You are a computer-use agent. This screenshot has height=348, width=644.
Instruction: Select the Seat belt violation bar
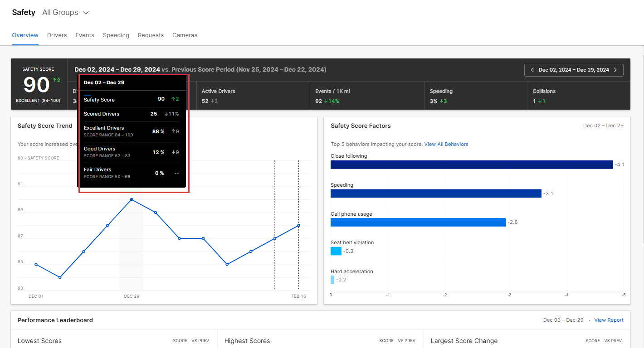(x=336, y=251)
